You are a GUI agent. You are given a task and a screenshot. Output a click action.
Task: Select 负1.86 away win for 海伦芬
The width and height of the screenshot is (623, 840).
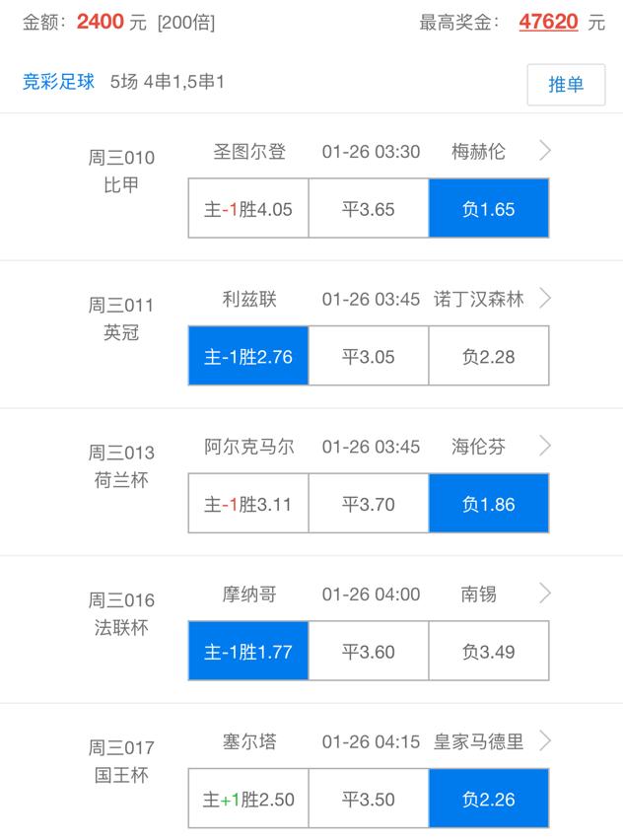point(488,503)
